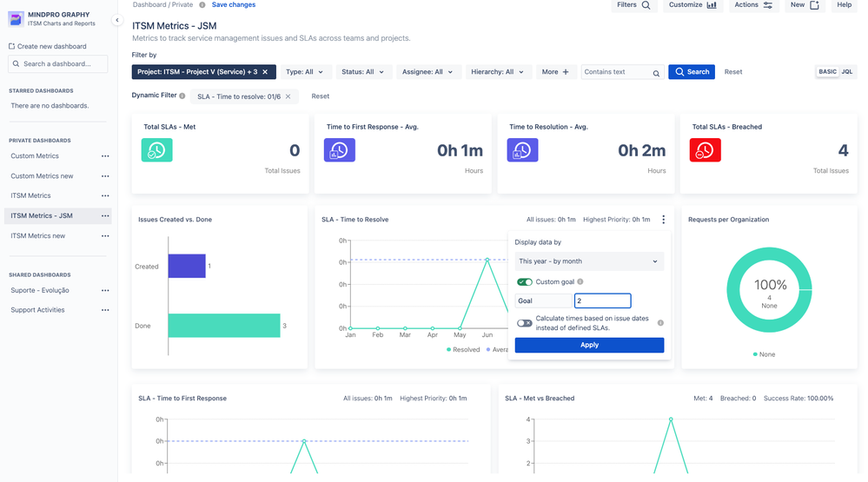Image resolution: width=868 pixels, height=482 pixels.
Task: Click the June data point in Time to Resolve
Action: (x=487, y=260)
